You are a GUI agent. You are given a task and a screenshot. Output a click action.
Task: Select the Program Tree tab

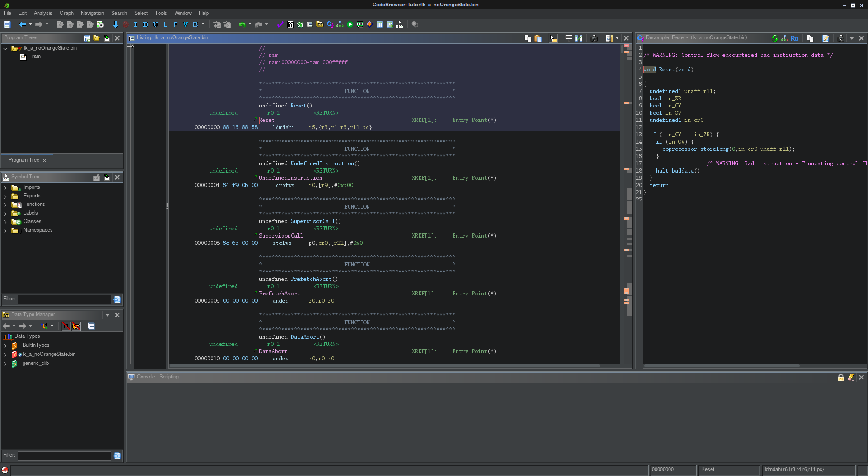click(24, 160)
